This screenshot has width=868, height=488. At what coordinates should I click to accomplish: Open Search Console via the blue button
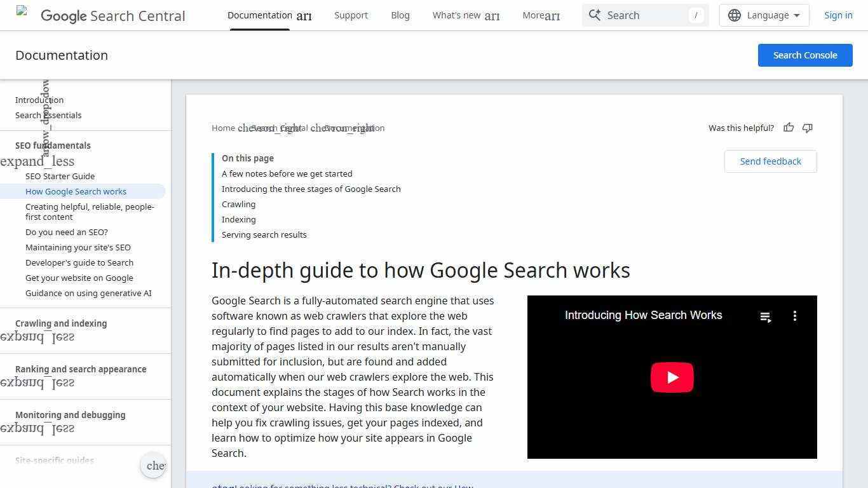804,55
